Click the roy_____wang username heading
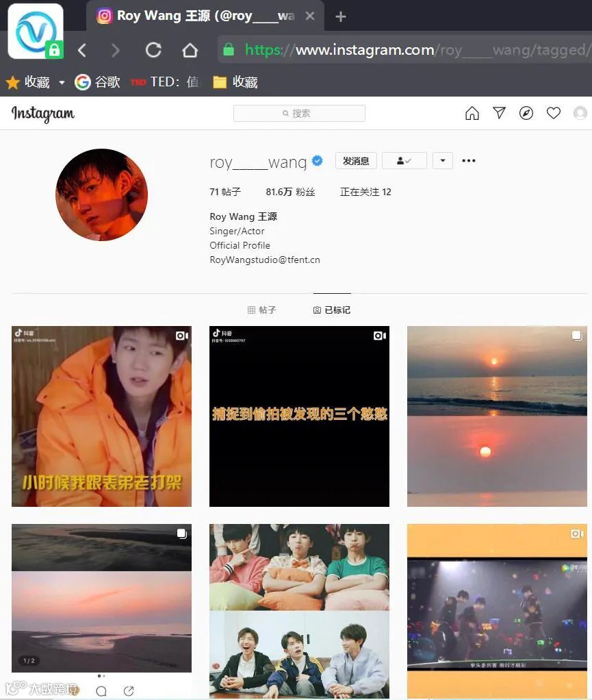This screenshot has width=592, height=700. (258, 162)
